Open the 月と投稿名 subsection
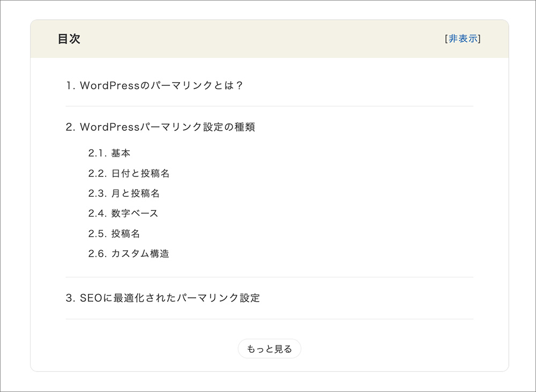The image size is (536, 392). pos(135,194)
